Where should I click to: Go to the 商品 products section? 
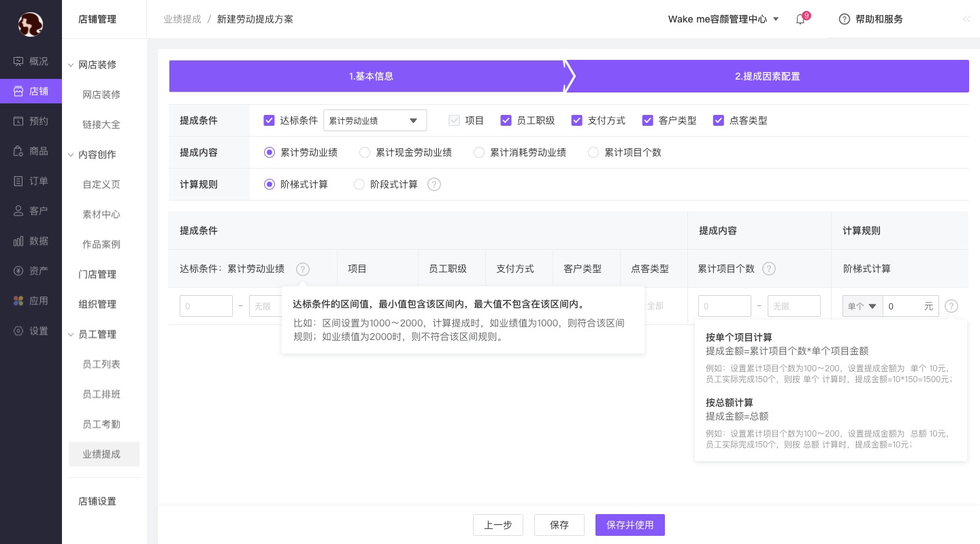(31, 151)
